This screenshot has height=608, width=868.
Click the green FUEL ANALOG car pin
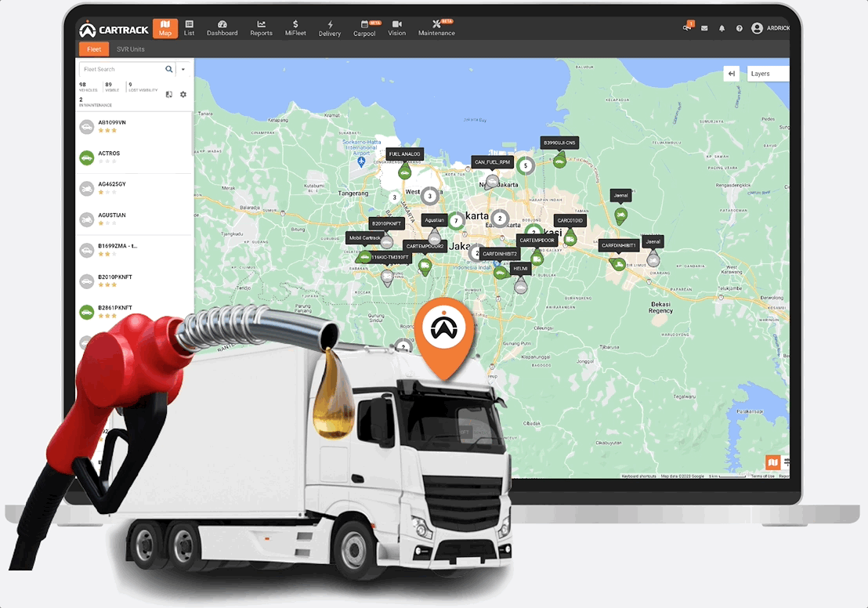click(405, 172)
